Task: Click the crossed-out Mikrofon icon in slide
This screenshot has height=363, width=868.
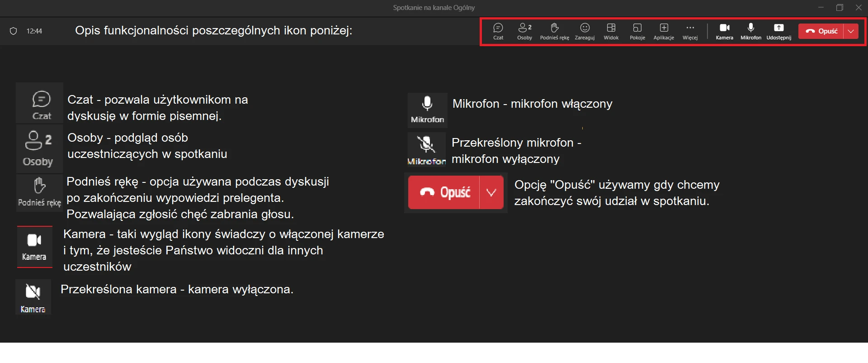Action: [426, 149]
